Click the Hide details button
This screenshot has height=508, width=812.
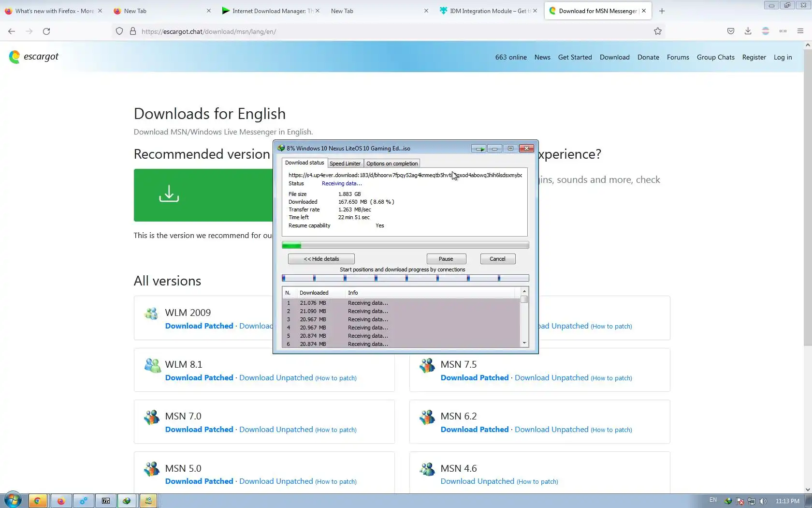tap(321, 259)
